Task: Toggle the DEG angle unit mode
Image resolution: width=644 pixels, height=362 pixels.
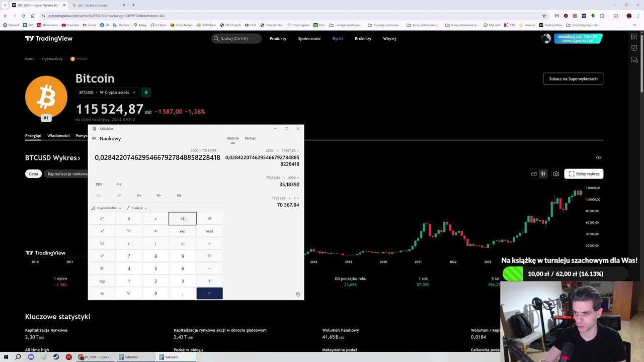Action: click(99, 184)
